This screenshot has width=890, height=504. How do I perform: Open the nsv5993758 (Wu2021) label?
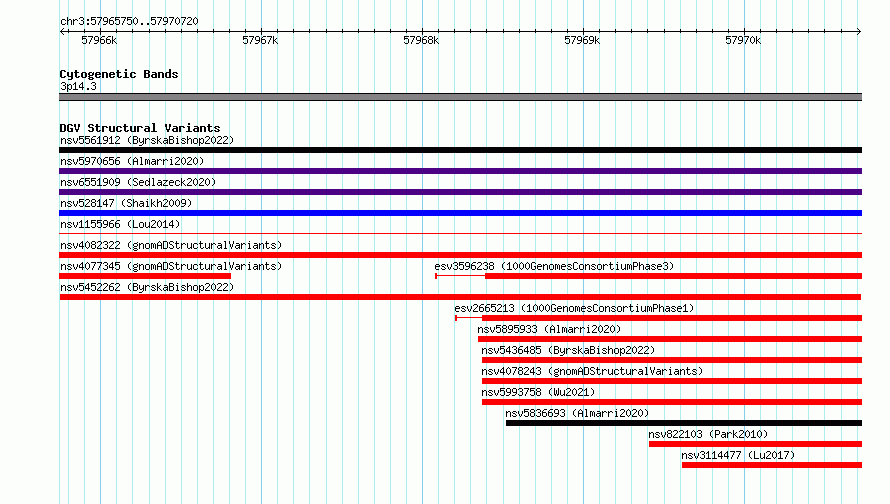pyautogui.click(x=538, y=392)
